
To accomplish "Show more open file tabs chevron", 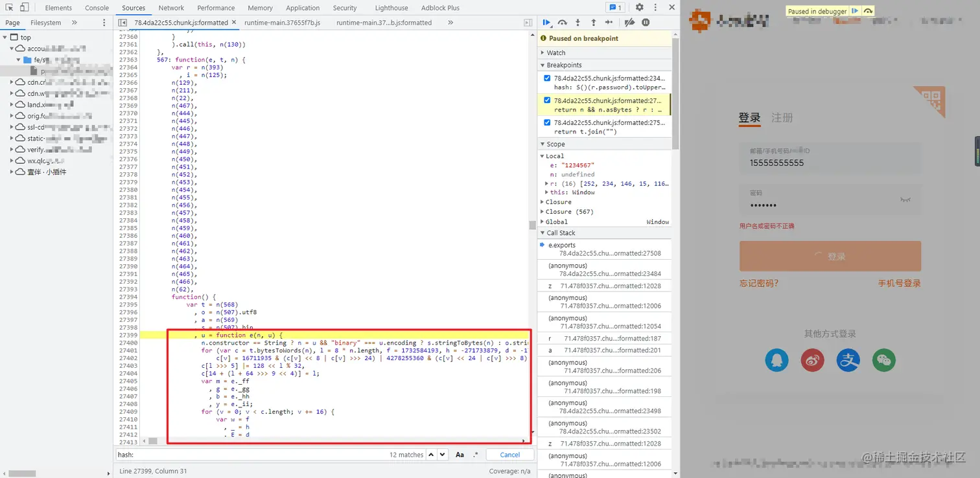I will point(450,23).
